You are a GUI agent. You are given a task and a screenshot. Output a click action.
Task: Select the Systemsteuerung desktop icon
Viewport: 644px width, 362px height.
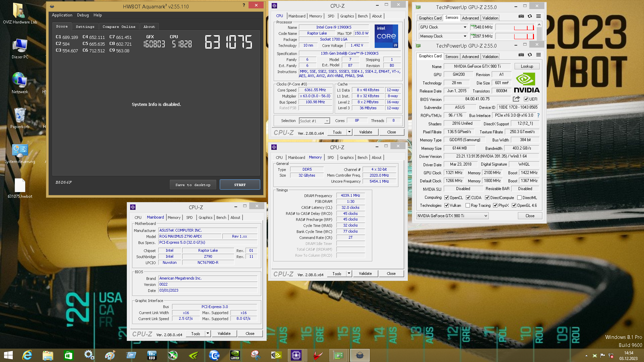(x=20, y=153)
